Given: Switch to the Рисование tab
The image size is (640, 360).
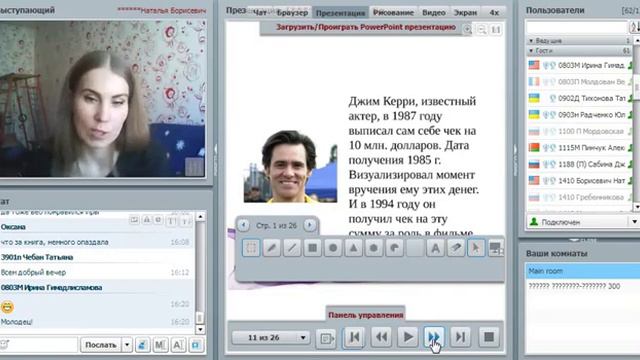Looking at the screenshot, I should [393, 13].
